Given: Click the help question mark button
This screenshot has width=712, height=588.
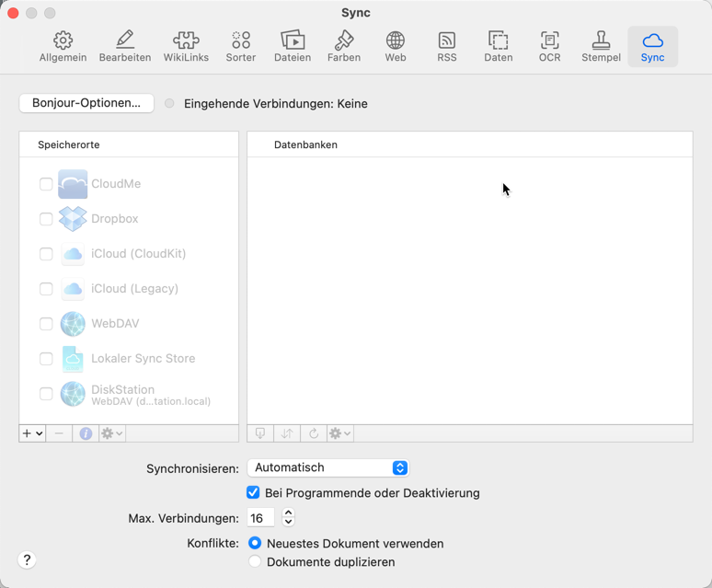Looking at the screenshot, I should point(27,559).
